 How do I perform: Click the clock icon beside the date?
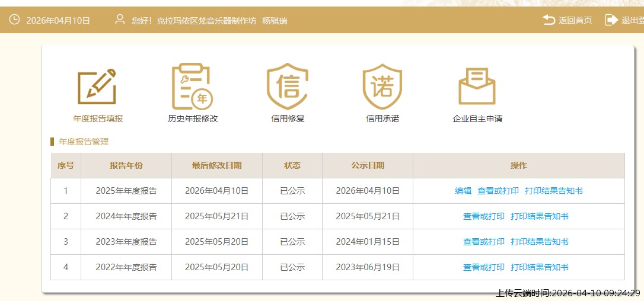(x=14, y=20)
